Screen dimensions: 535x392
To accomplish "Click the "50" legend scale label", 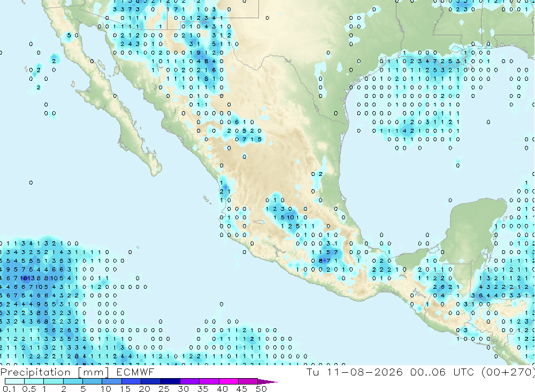I will 261,389.
